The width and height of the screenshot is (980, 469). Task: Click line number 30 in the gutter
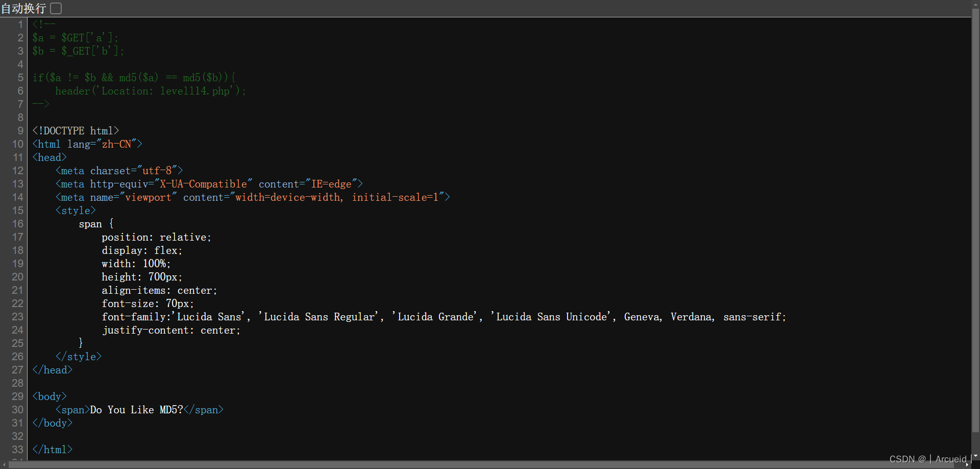pyautogui.click(x=18, y=410)
